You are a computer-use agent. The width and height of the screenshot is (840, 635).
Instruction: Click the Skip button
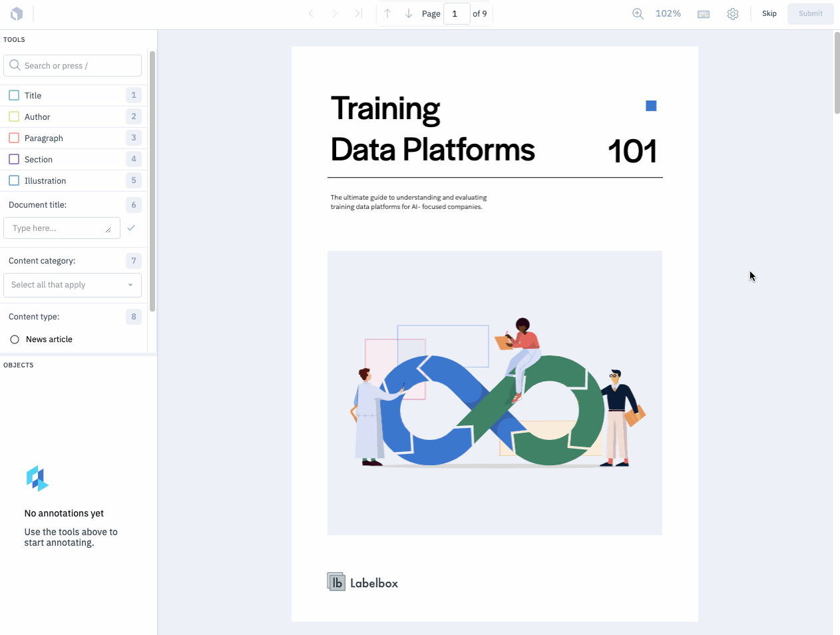click(x=769, y=13)
